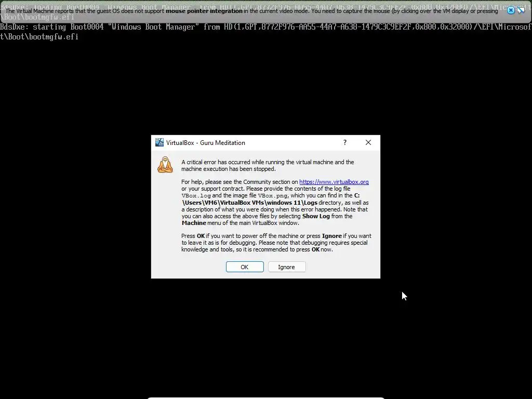Click the meditating guru icon

[165, 165]
